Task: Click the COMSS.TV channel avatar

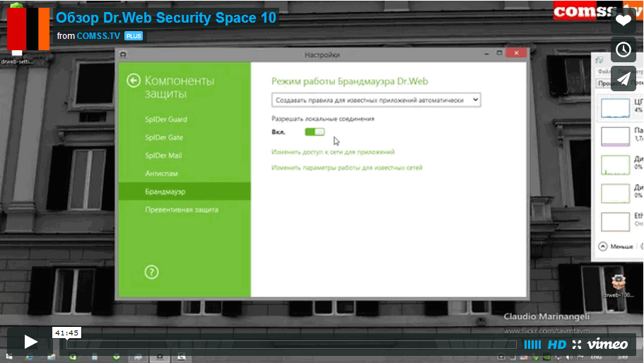Action: 28,29
